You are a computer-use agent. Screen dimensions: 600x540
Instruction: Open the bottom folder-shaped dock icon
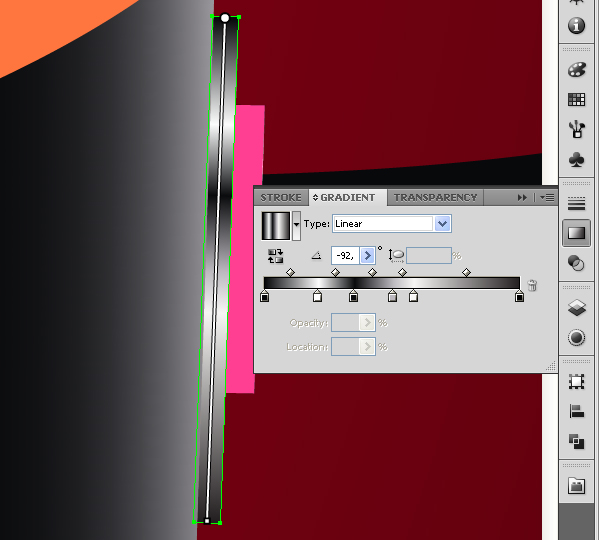pyautogui.click(x=576, y=486)
